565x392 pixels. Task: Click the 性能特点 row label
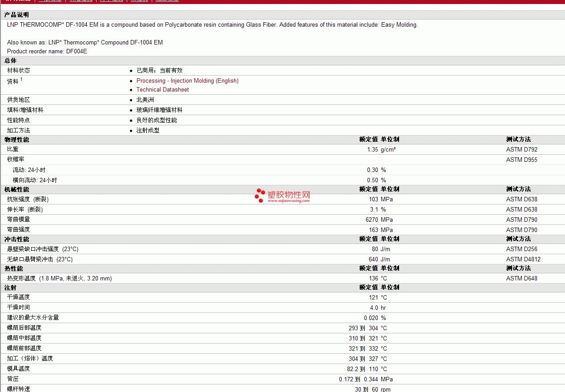coord(19,120)
